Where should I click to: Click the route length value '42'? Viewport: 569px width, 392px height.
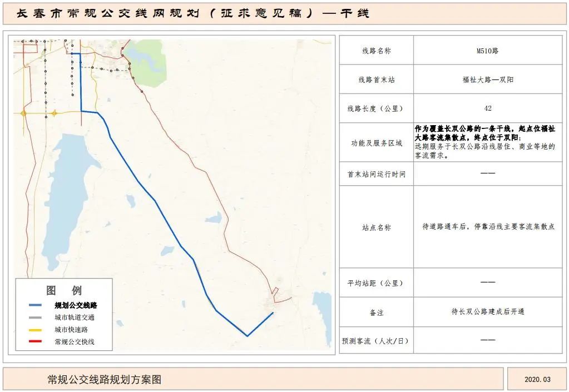click(488, 108)
